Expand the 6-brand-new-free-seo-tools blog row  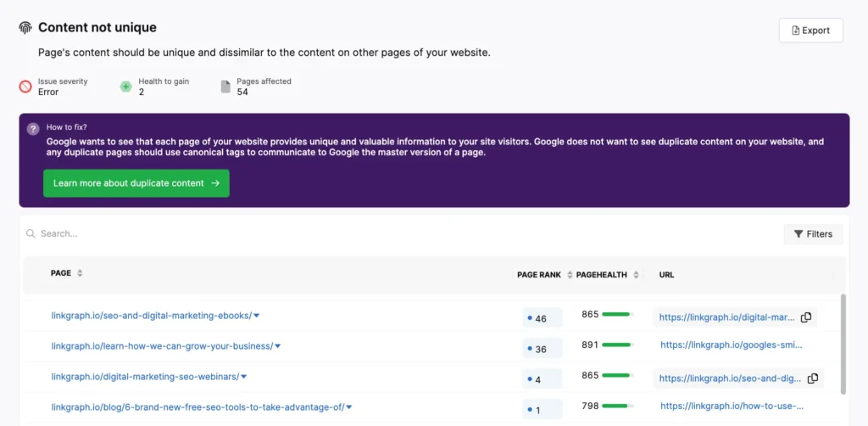(349, 407)
